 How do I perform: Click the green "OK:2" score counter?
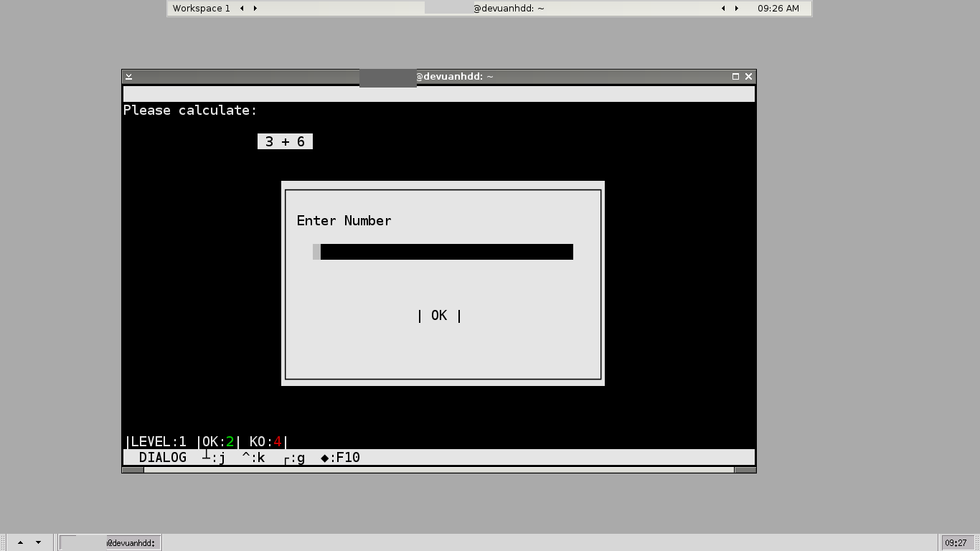[x=218, y=442]
